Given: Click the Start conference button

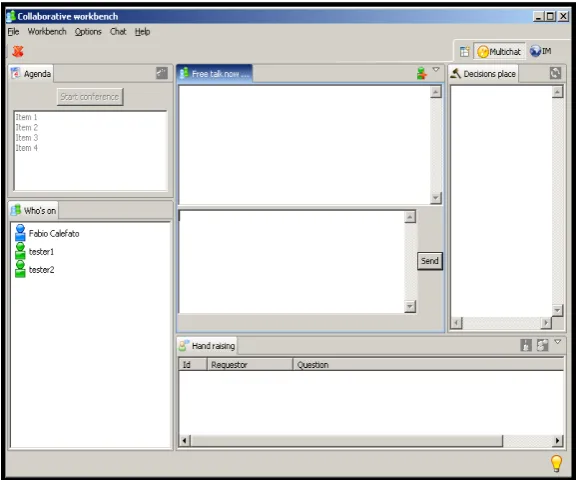Looking at the screenshot, I should [90, 97].
